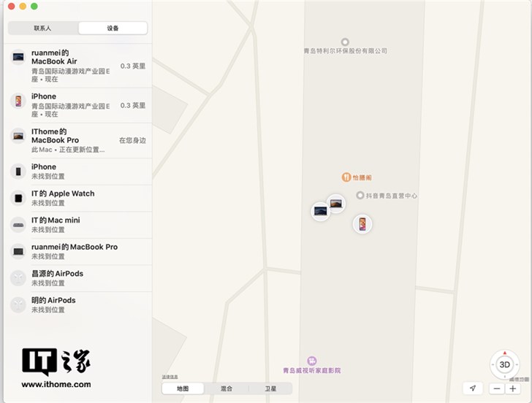Click the 明的 AirPods icon
The image size is (532, 403).
[x=18, y=304]
